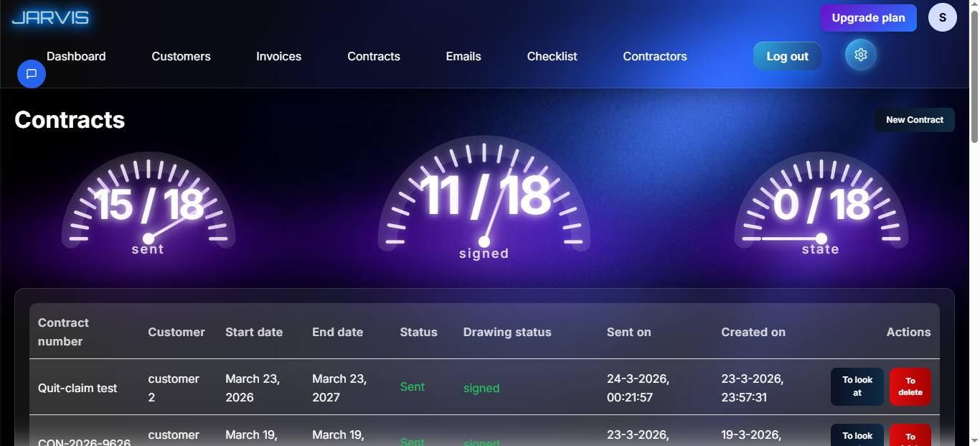Navigate to Invoices

tap(278, 56)
